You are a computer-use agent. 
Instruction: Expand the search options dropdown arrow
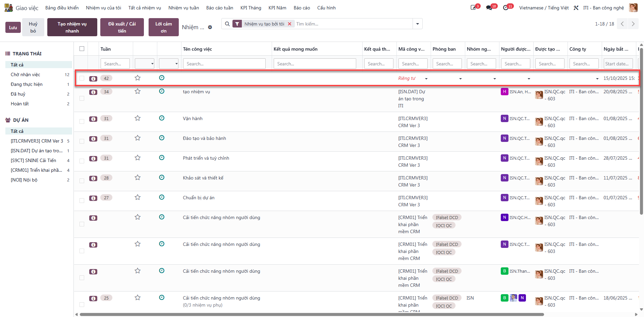(x=418, y=24)
